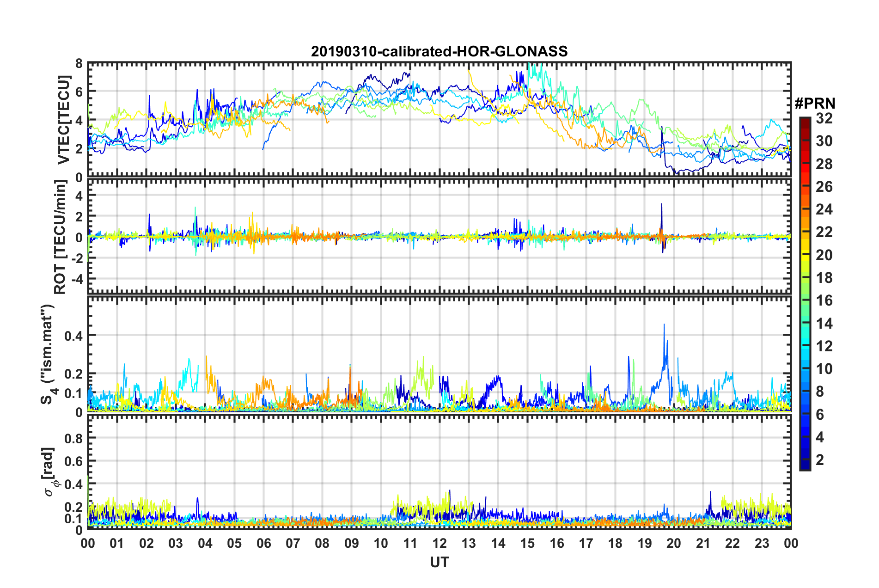Select the #PRN colorbar heading
Screen dimensions: 879x588
(815, 104)
